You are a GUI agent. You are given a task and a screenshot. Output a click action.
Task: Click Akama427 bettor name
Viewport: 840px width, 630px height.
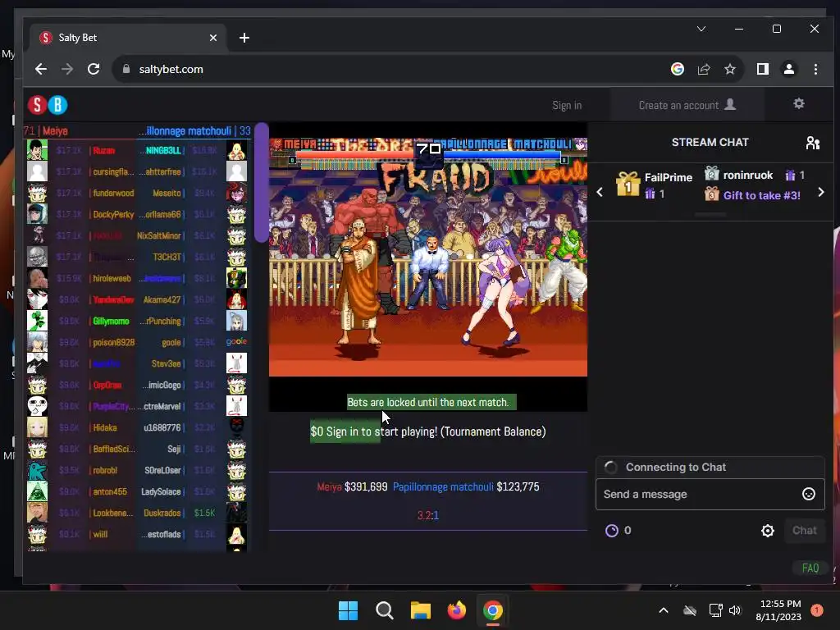[x=162, y=299]
